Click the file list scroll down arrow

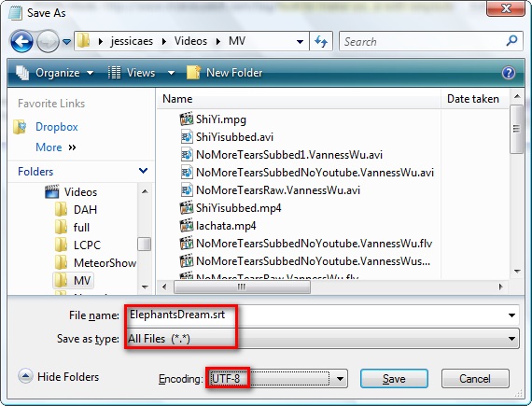pyautogui.click(x=517, y=272)
